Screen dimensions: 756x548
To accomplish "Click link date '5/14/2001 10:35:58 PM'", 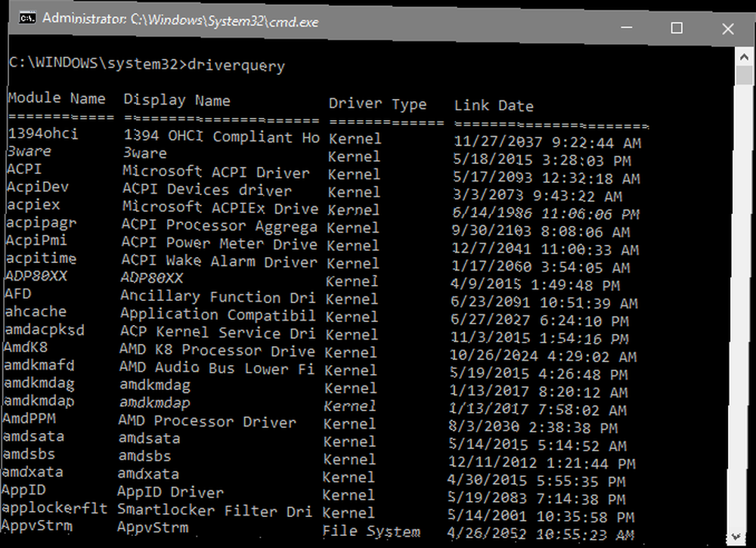I will point(541,516).
